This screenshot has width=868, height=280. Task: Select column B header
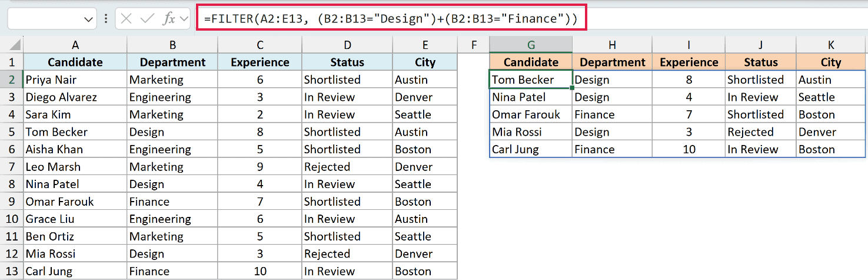[172, 45]
